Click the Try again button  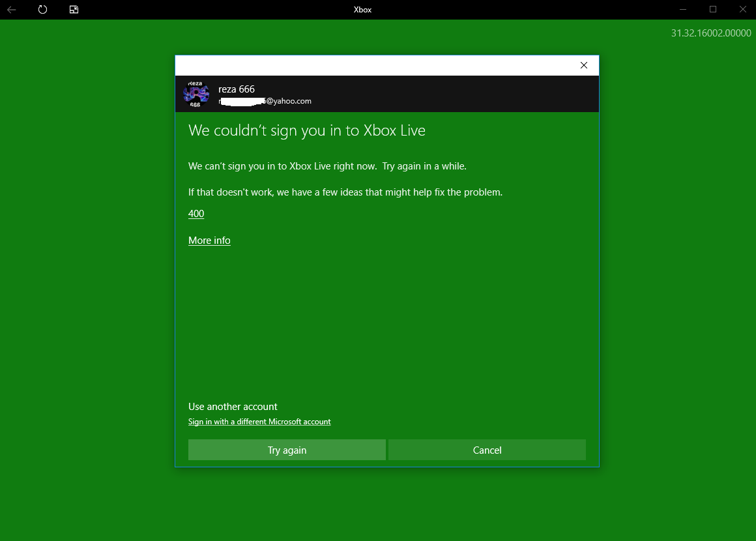(287, 450)
